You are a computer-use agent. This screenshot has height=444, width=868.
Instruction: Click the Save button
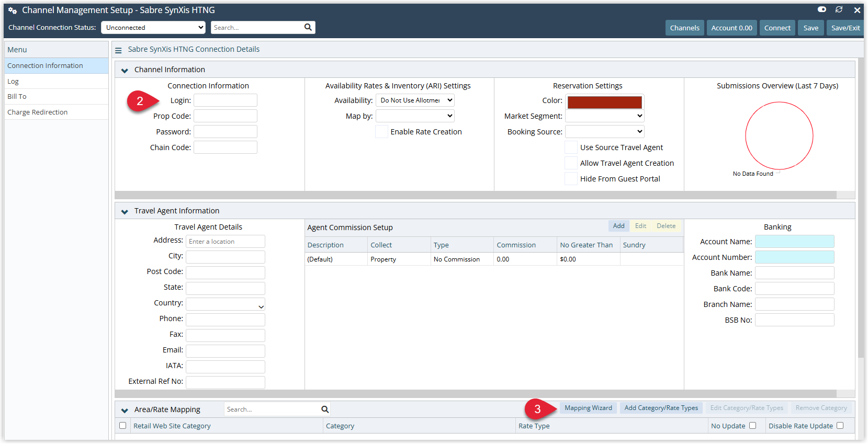click(811, 28)
